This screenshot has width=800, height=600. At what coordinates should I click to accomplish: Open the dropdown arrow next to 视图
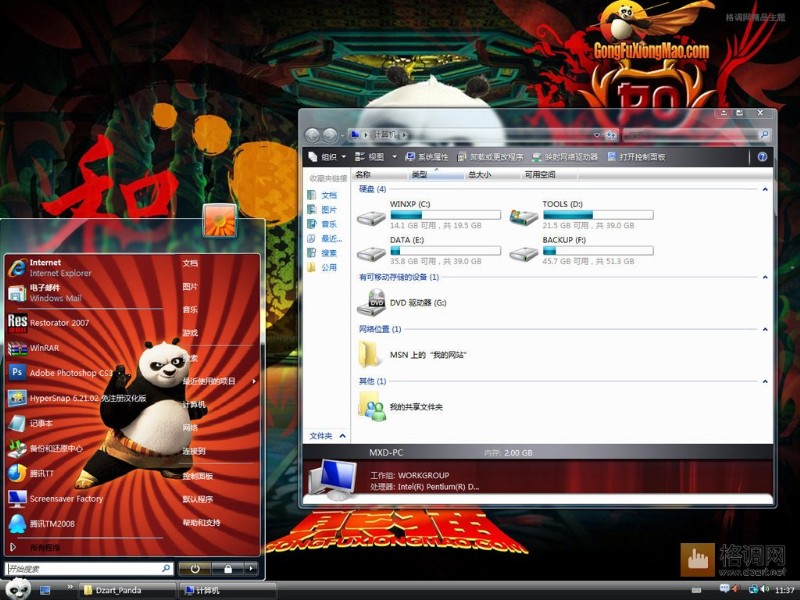pos(394,157)
